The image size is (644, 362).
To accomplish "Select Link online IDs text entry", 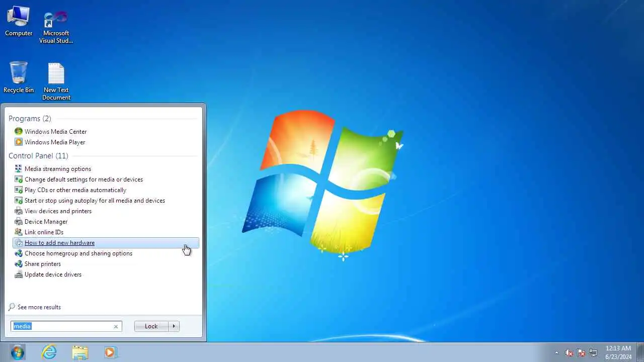I will (44, 232).
